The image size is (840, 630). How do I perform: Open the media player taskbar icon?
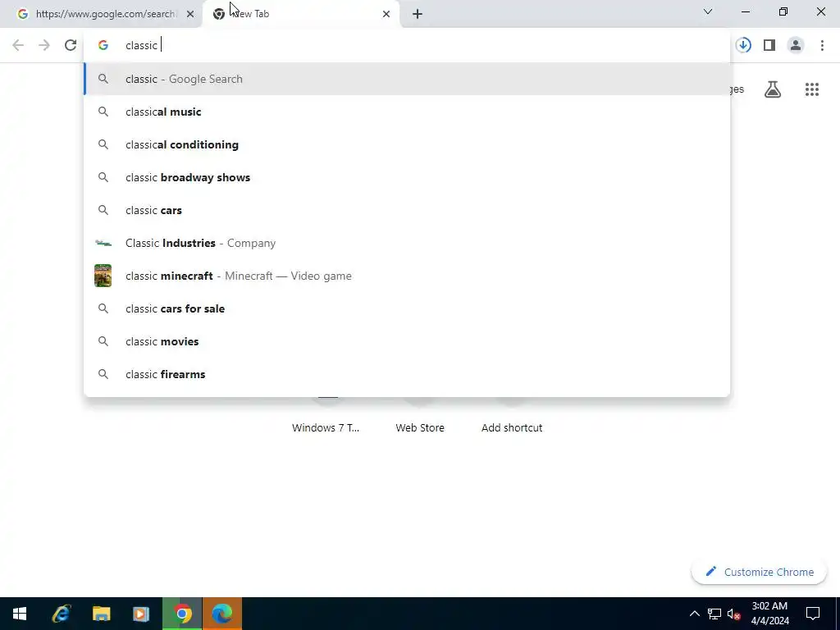(141, 614)
